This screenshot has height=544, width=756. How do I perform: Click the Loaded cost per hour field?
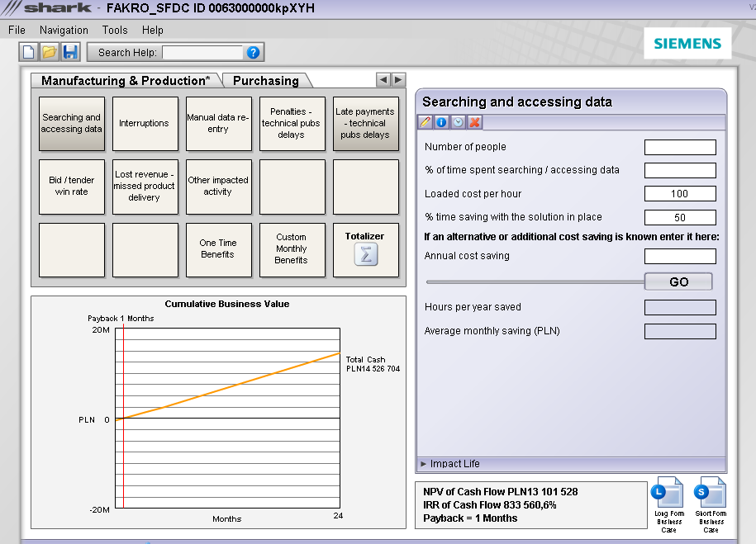pyautogui.click(x=680, y=194)
